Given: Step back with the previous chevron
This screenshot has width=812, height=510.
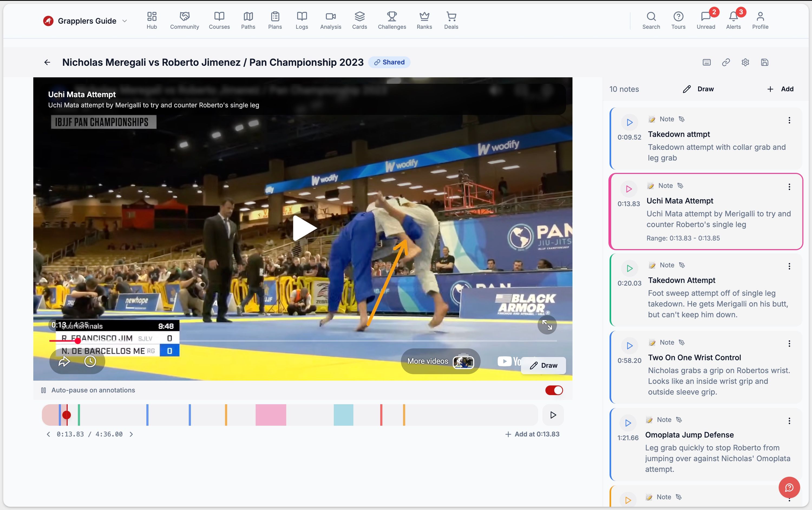Looking at the screenshot, I should 48,434.
